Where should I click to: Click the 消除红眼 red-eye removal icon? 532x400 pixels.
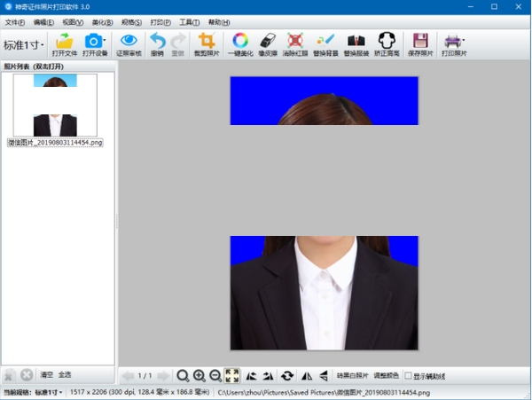coord(296,42)
